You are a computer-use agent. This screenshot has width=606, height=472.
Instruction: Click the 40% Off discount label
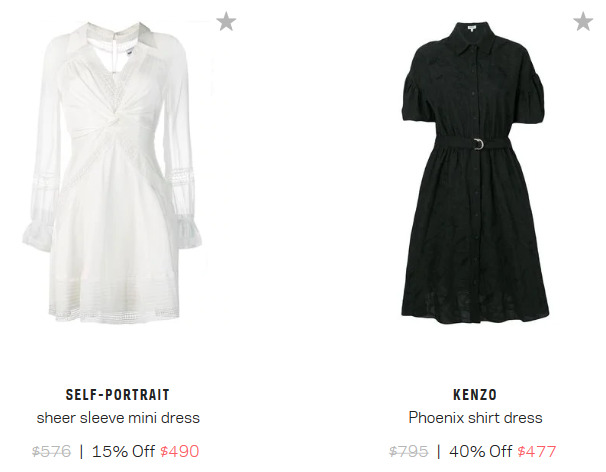[x=480, y=451]
